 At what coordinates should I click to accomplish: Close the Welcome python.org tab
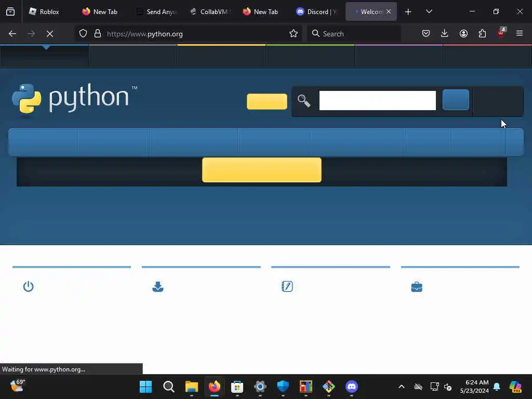click(389, 11)
